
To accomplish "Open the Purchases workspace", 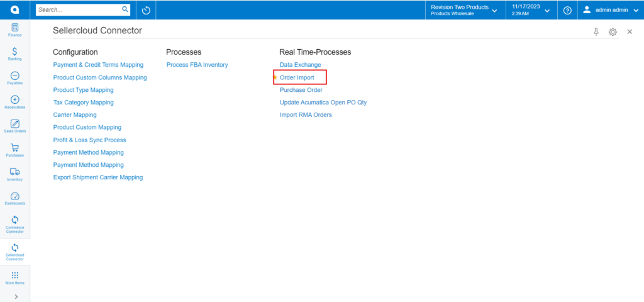I will [15, 150].
